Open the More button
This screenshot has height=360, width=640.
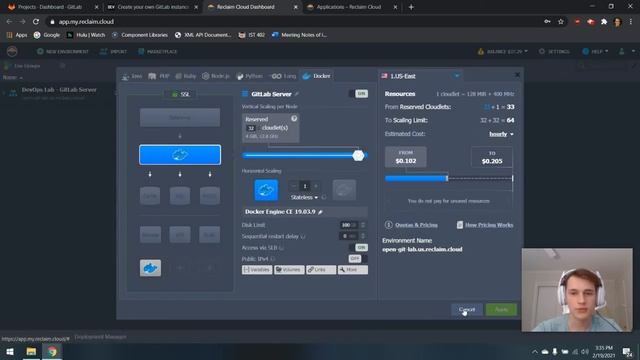click(x=353, y=270)
